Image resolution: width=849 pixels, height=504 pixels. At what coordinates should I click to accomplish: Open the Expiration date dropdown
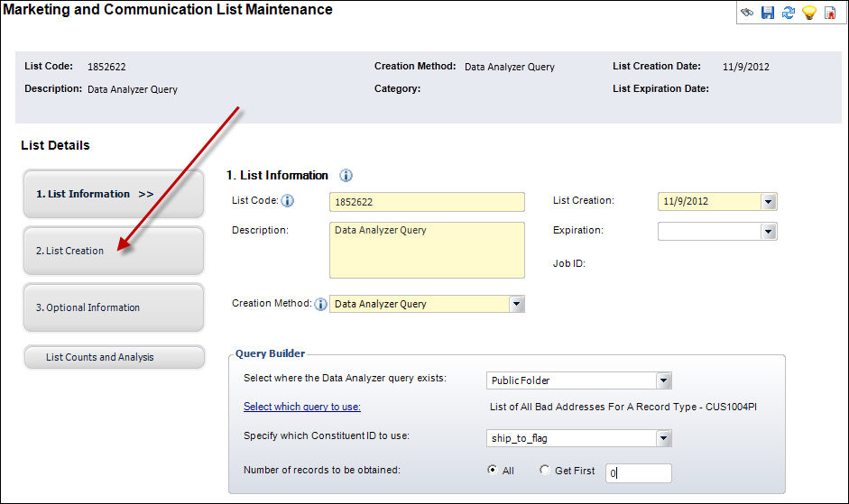coord(768,232)
